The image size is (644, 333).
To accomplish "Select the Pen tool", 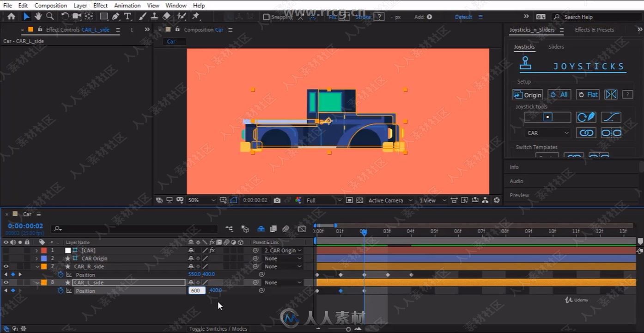I will click(115, 17).
